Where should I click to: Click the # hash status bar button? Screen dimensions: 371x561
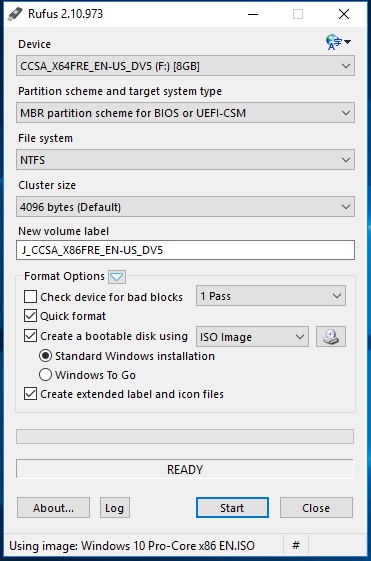tap(296, 545)
